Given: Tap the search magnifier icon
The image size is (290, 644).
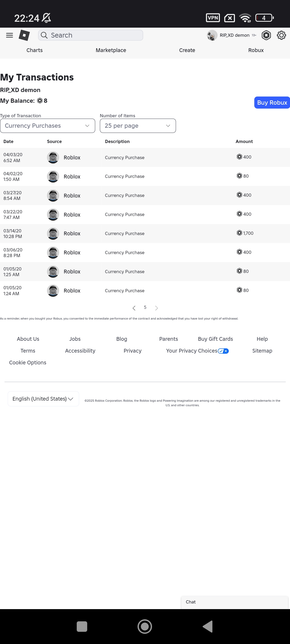Looking at the screenshot, I should pyautogui.click(x=44, y=35).
